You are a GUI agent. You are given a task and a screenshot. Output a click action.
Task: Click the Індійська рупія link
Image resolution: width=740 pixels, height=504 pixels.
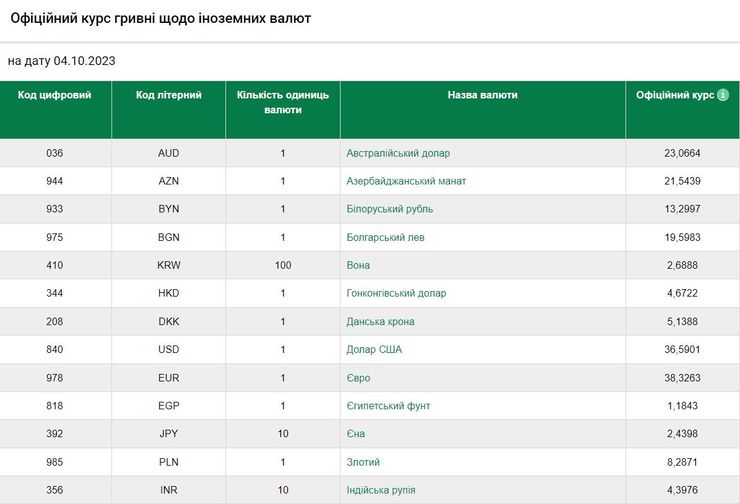tap(381, 490)
